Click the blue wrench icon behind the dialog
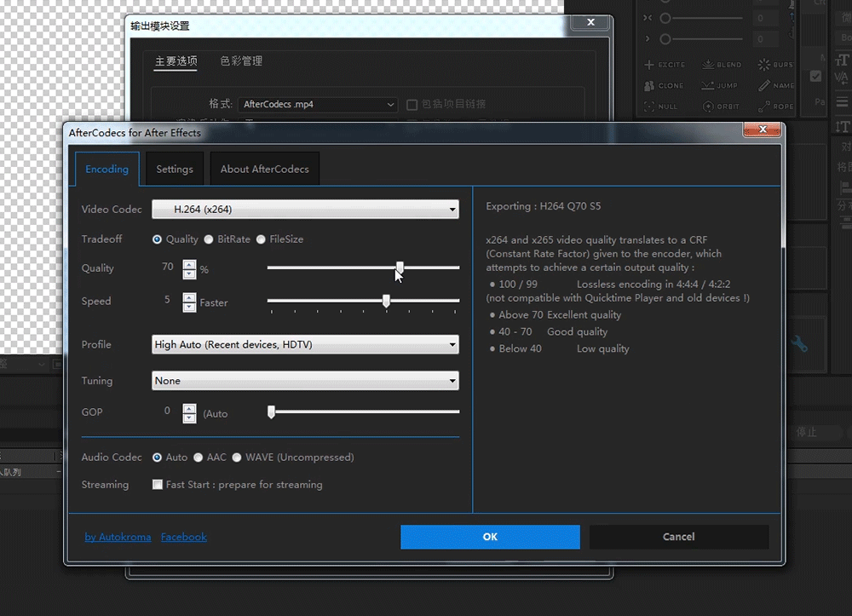852x616 pixels. pos(799,344)
